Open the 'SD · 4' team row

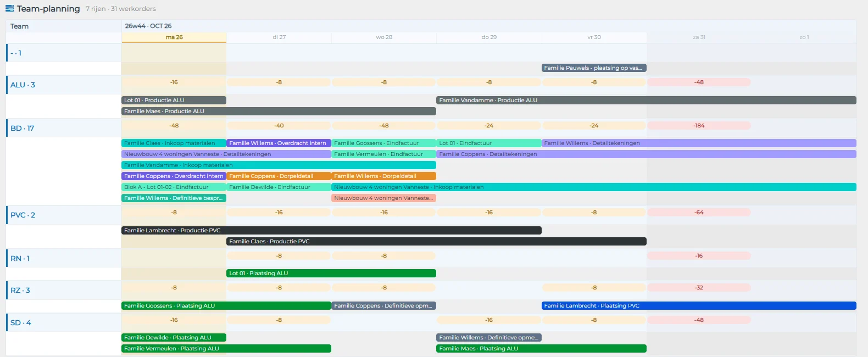coord(63,322)
